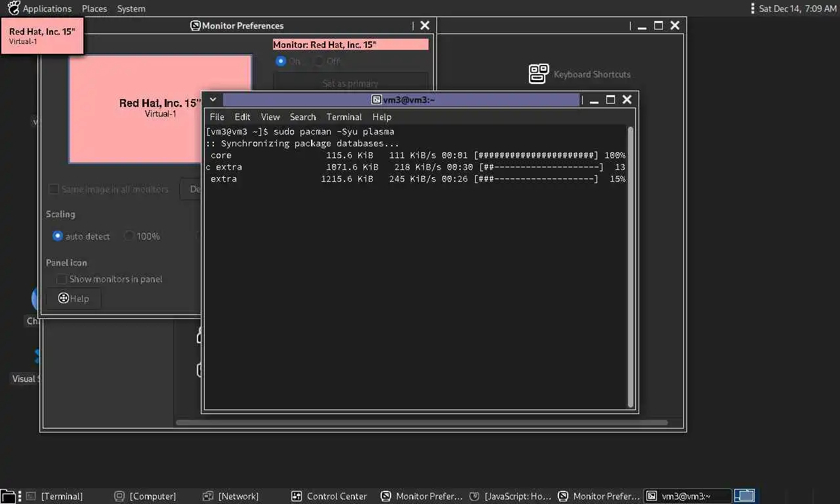840x504 pixels.
Task: Restore the [JavaScript: Ho... taskbar entry
Action: click(511, 496)
